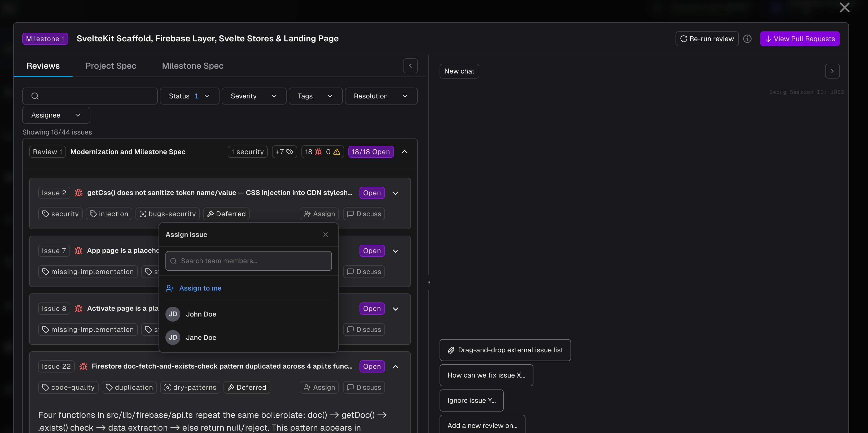Click the Milestone 1 badge
This screenshot has height=433, width=868.
tap(45, 39)
